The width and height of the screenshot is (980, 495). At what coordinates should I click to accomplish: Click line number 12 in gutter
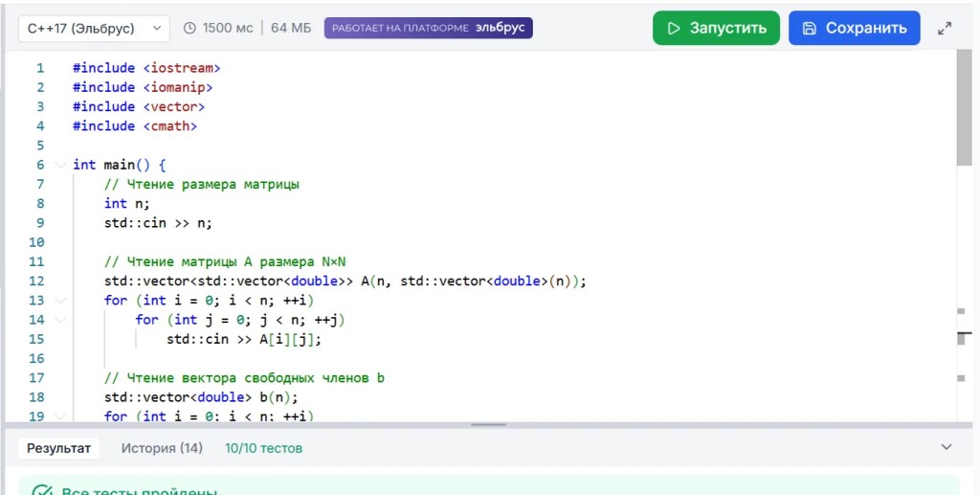tap(36, 281)
